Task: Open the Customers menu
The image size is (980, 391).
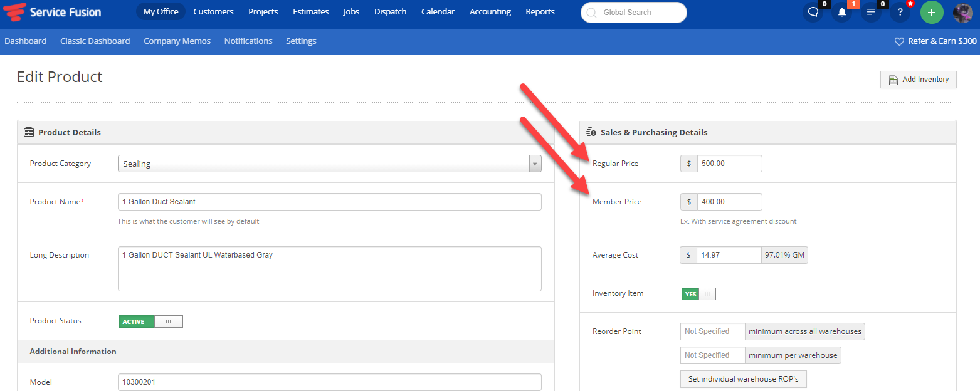Action: pos(213,12)
